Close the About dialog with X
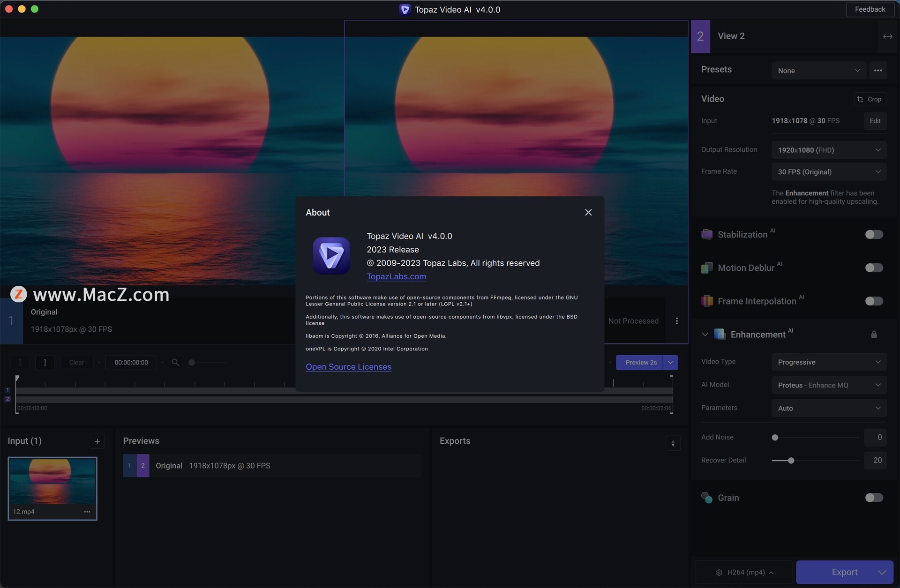Viewport: 900px width, 588px height. [x=588, y=212]
